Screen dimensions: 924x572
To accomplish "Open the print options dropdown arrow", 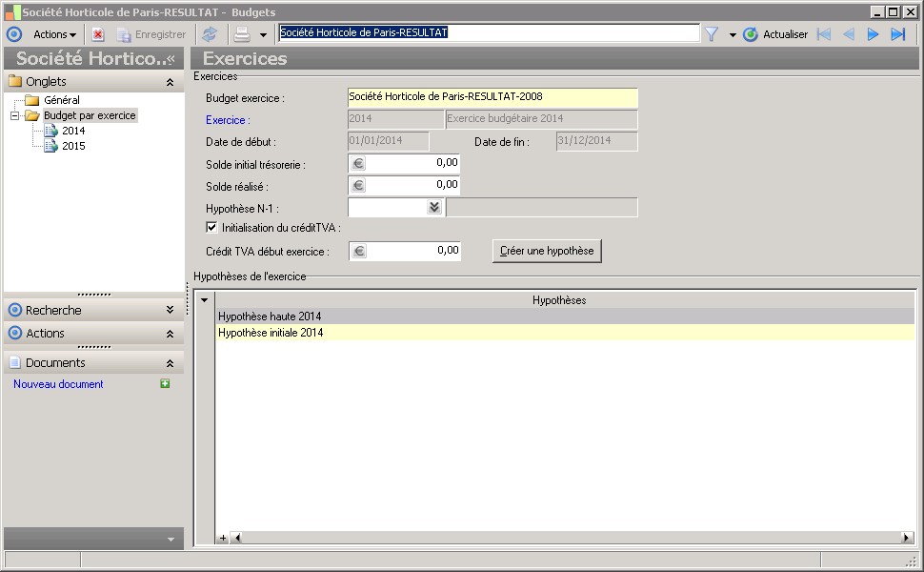I will coord(263,35).
